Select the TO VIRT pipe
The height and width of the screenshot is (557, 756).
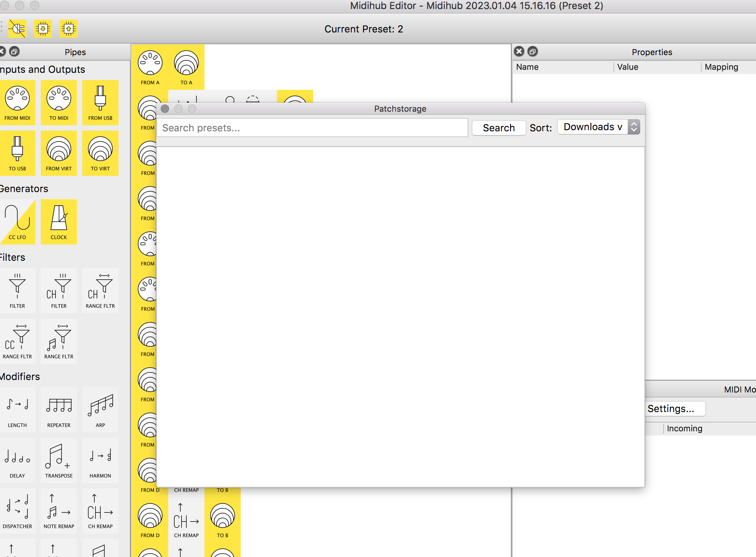(x=100, y=153)
